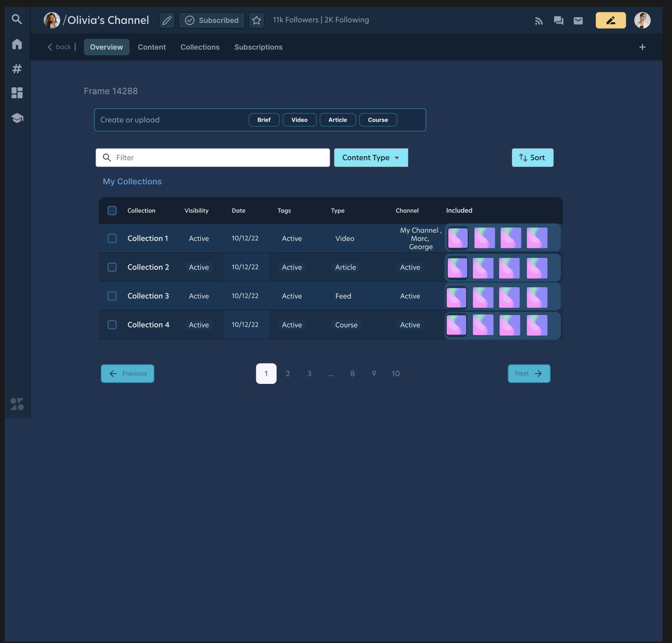Click the Collection 4 name
Screen dimensions: 672x643
[x=149, y=325]
